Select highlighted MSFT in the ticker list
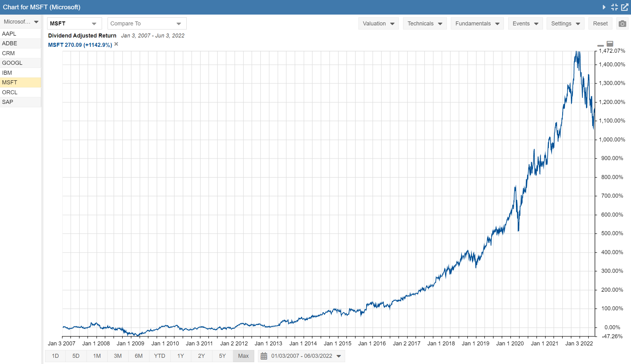Viewport: 631px width, 364px height. tap(20, 82)
